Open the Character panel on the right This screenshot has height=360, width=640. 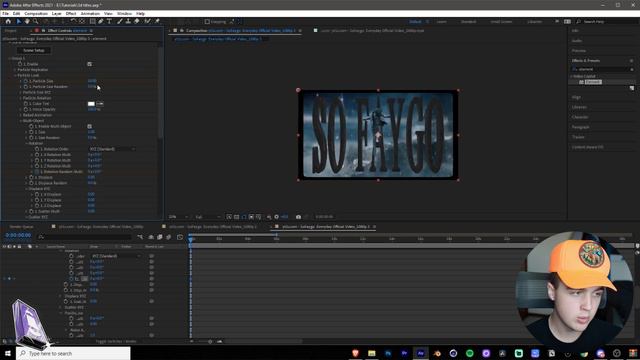point(580,117)
